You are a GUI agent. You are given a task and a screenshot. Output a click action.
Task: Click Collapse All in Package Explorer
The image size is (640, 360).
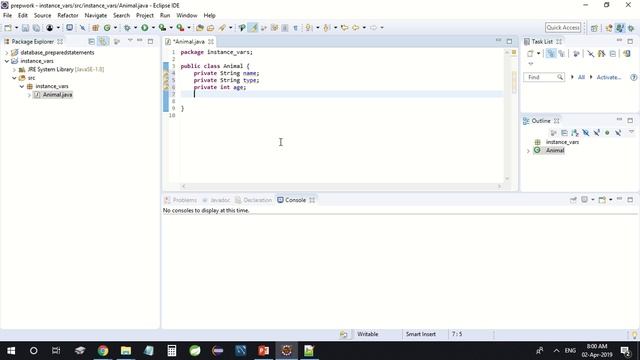[x=91, y=42]
